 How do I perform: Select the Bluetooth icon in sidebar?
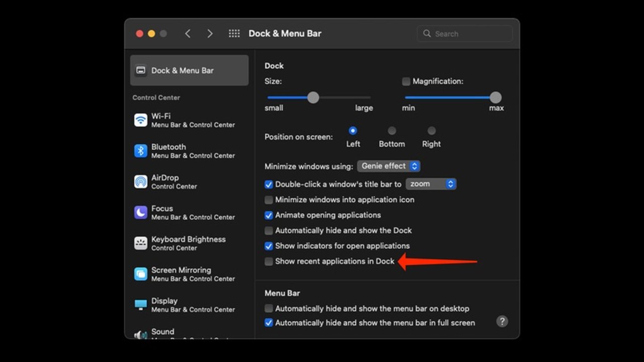141,151
